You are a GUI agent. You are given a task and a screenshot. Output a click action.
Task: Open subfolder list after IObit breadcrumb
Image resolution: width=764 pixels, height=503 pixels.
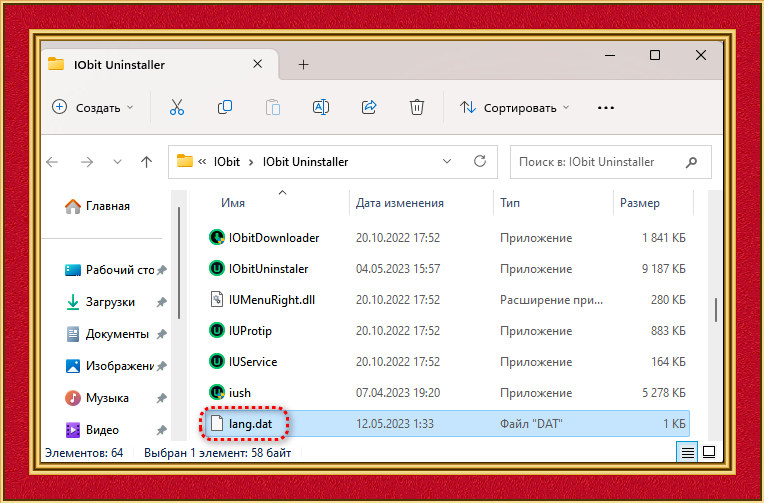pyautogui.click(x=251, y=162)
